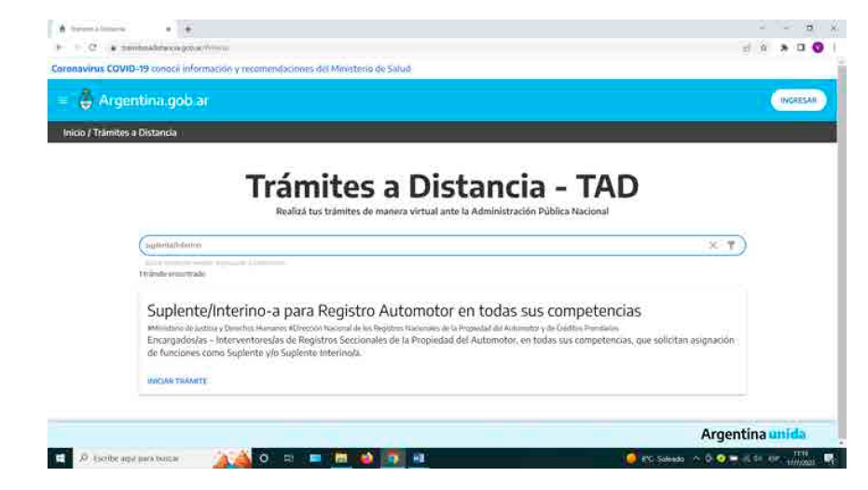Go forward with the browser forward arrow
Screen dimensions: 868x490
point(76,48)
